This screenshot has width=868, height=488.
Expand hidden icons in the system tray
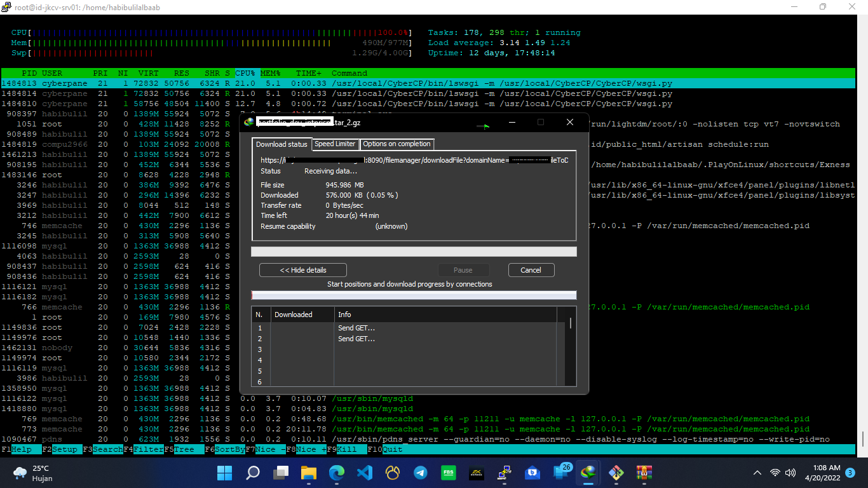(757, 473)
